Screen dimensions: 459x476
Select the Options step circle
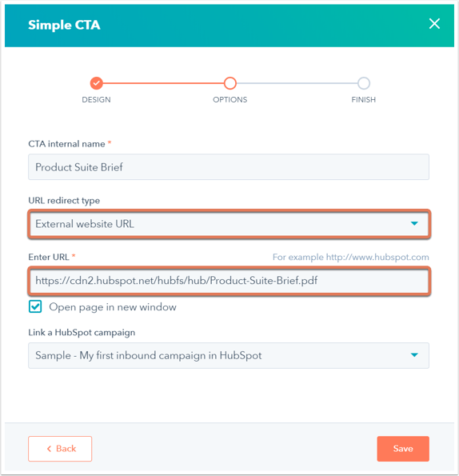230,83
